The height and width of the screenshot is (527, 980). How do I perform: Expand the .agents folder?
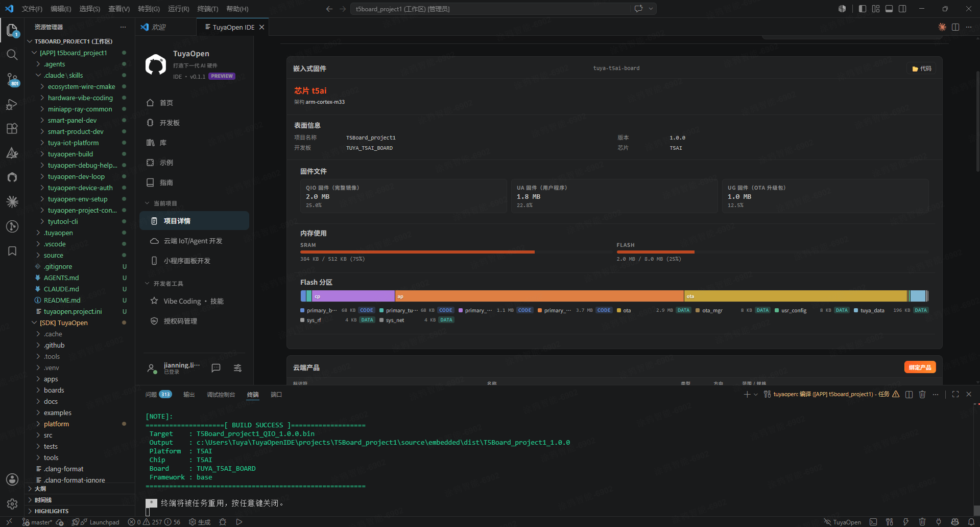pyautogui.click(x=80, y=64)
